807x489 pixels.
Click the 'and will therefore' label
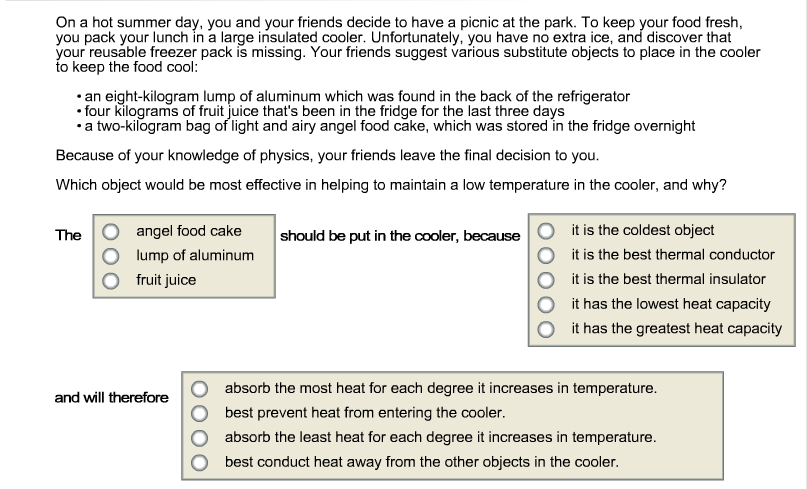[112, 398]
